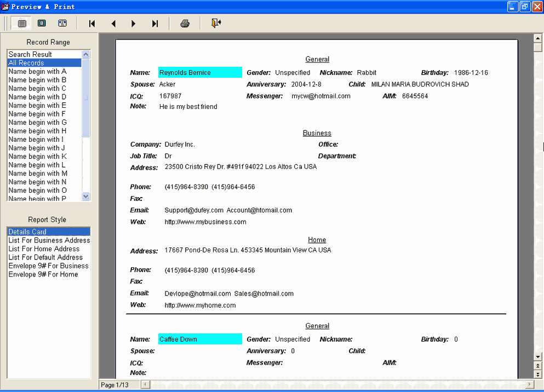Click the preview's vertical scrollbar down arrow
This screenshot has width=544, height=392.
click(537, 357)
